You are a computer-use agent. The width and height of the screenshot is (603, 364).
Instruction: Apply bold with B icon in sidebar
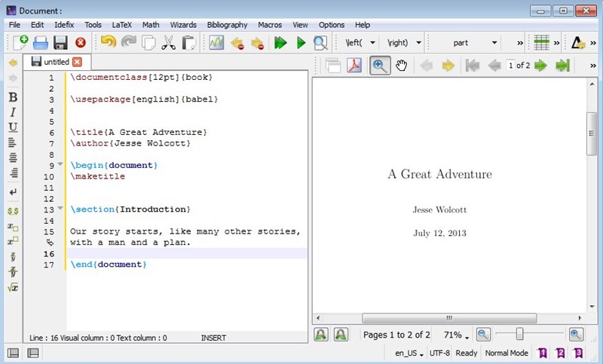(x=13, y=97)
